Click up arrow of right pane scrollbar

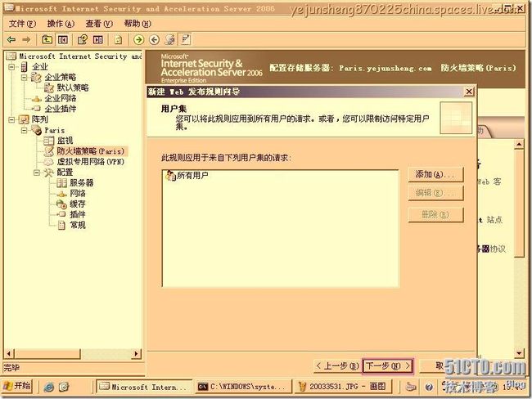coord(519,145)
